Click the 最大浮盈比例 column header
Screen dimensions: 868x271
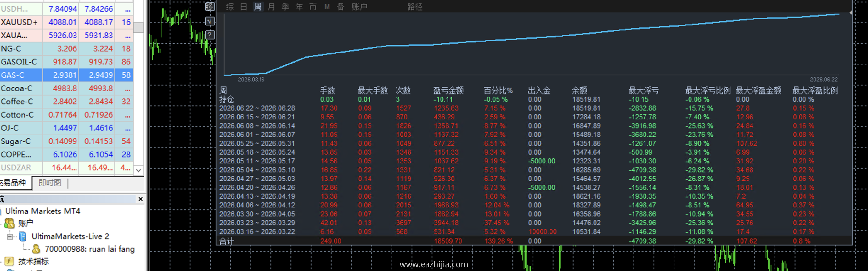[x=815, y=91]
